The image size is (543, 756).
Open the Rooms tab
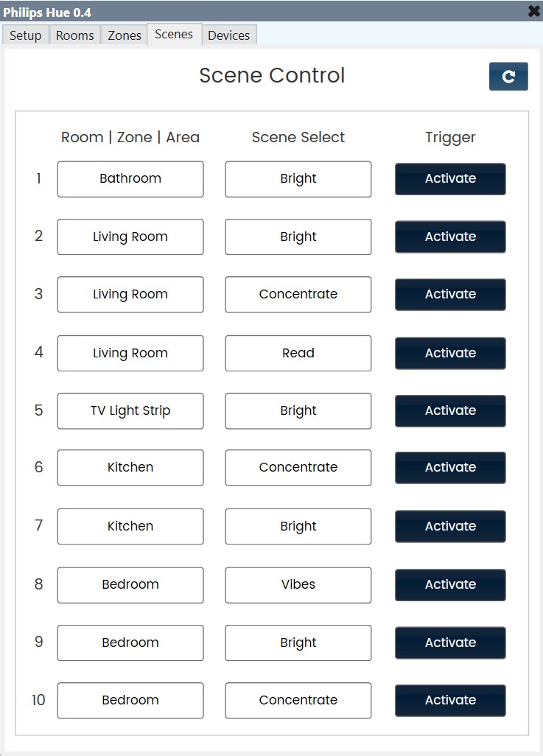74,35
